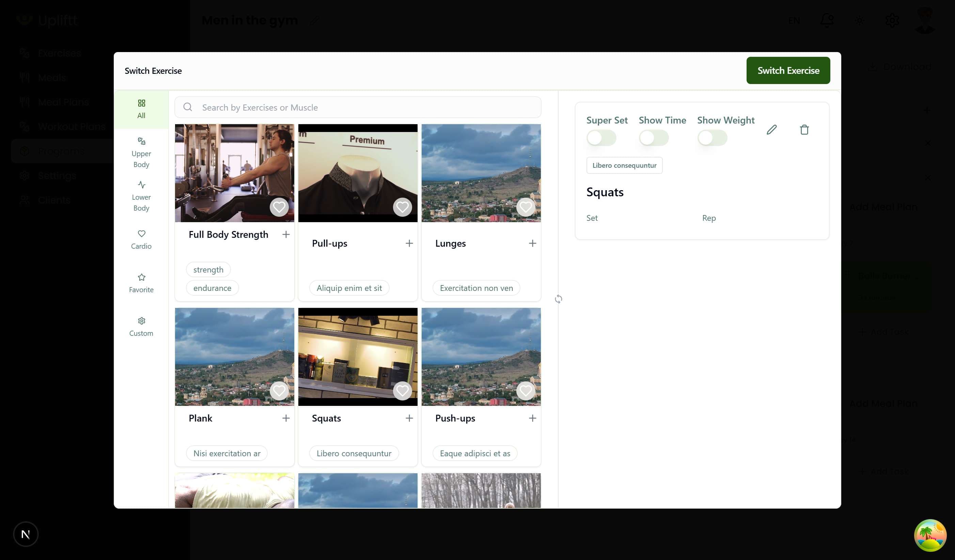Delete Squats using the trash icon
Image resolution: width=955 pixels, height=560 pixels.
(x=804, y=130)
